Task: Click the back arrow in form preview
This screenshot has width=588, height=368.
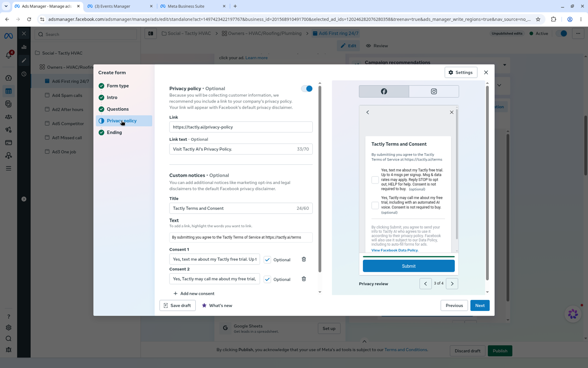Action: pyautogui.click(x=367, y=112)
